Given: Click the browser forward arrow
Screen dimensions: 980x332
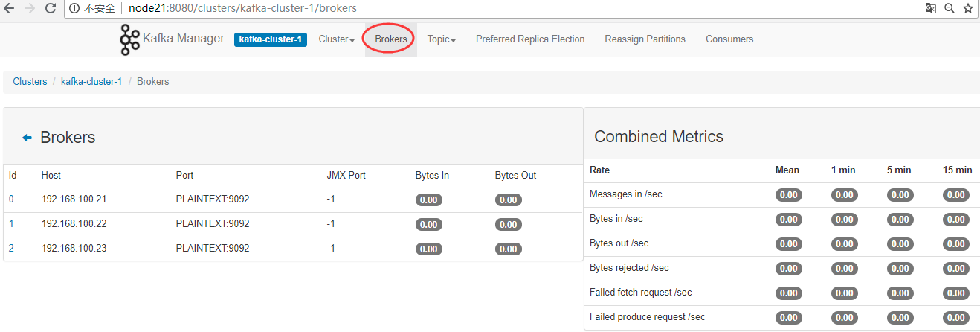Looking at the screenshot, I should [x=30, y=8].
